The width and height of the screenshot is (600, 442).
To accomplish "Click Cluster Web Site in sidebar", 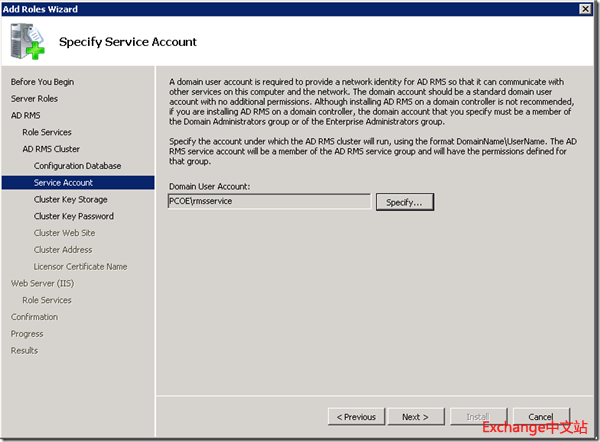I will [64, 233].
